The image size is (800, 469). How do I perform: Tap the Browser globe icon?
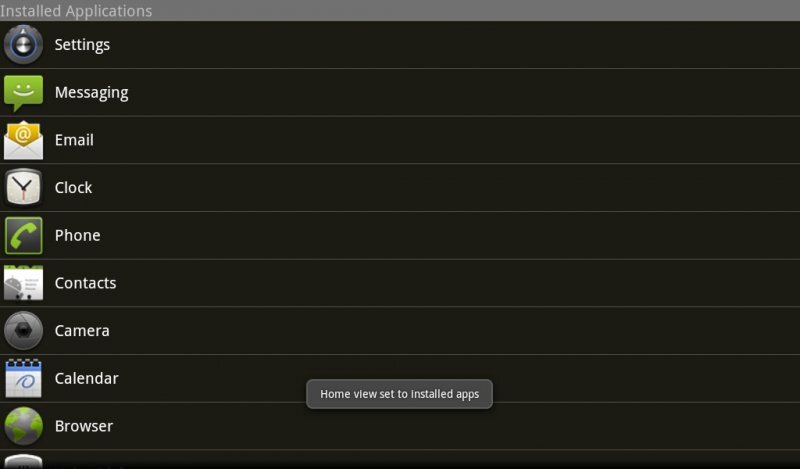[24, 426]
